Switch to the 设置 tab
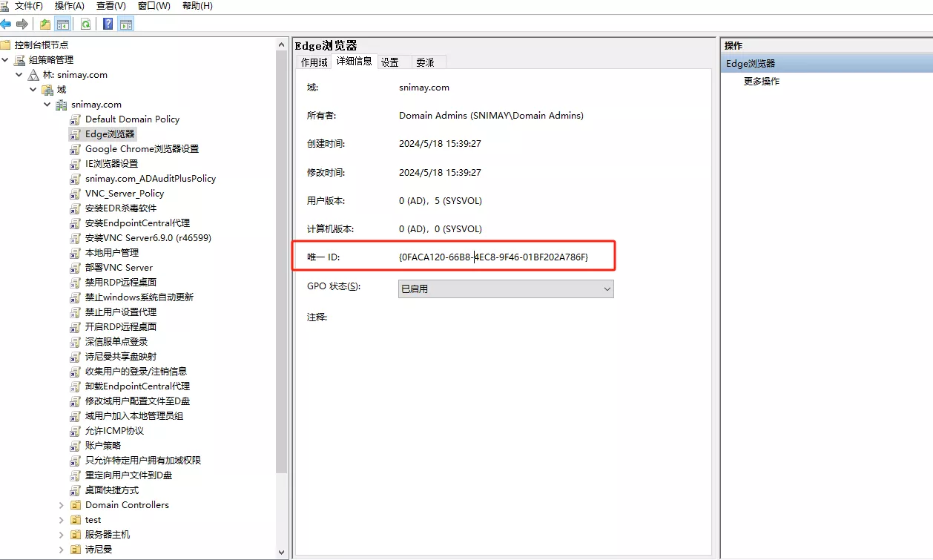933x560 pixels. point(390,62)
